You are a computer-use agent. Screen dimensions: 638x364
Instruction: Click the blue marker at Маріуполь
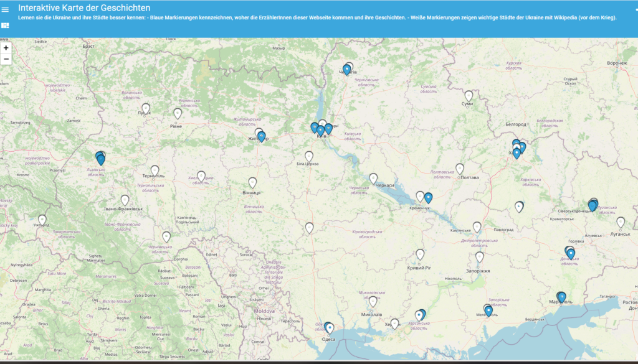point(561,297)
